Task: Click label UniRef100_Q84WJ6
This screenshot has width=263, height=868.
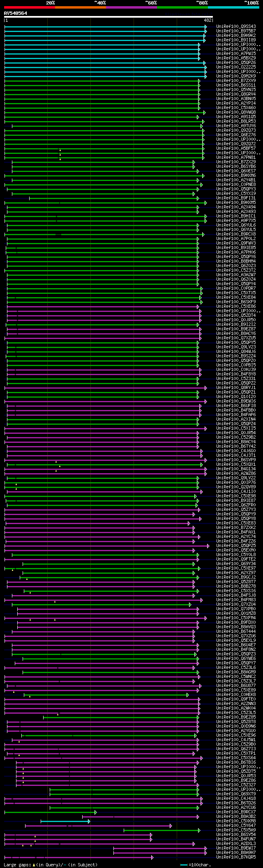Action: [236, 352]
